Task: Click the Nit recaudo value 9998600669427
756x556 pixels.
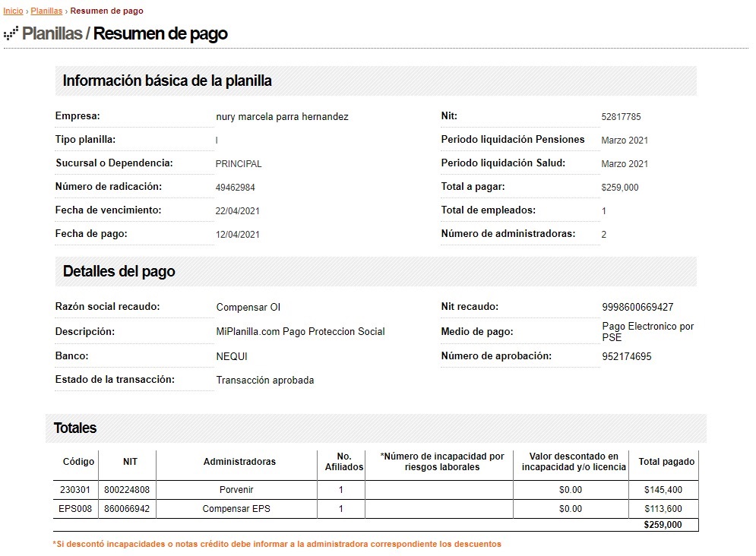Action: pyautogui.click(x=637, y=308)
